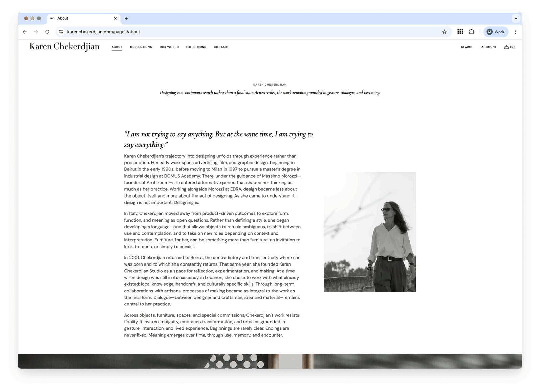
Task: Open the extensions puzzle icon
Action: [x=472, y=32]
